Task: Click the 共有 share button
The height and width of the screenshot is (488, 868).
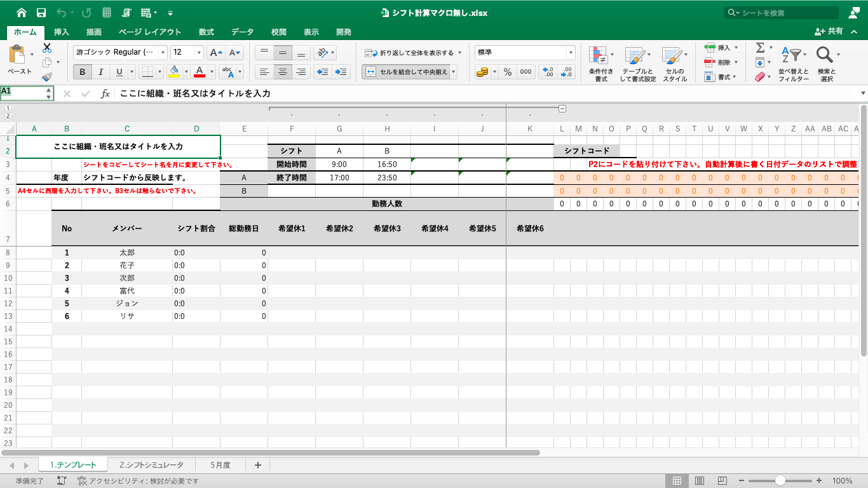Action: pos(829,31)
